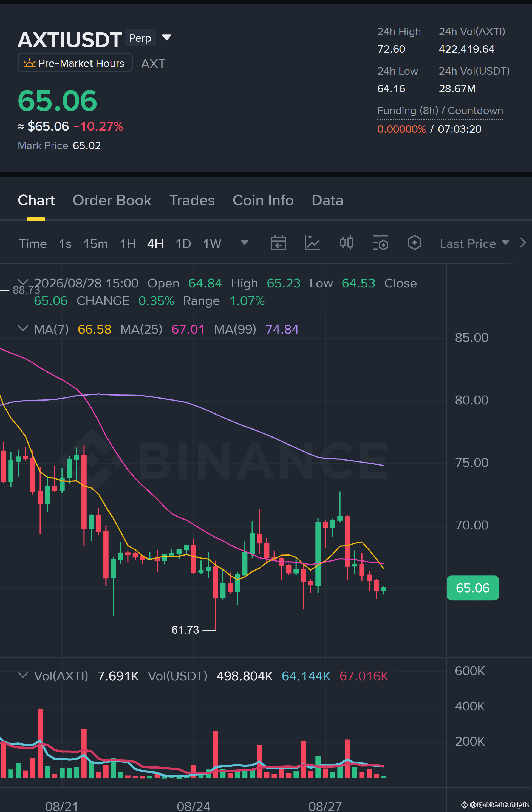Switch to the Order Book tab
This screenshot has height=812, width=532.
point(112,200)
